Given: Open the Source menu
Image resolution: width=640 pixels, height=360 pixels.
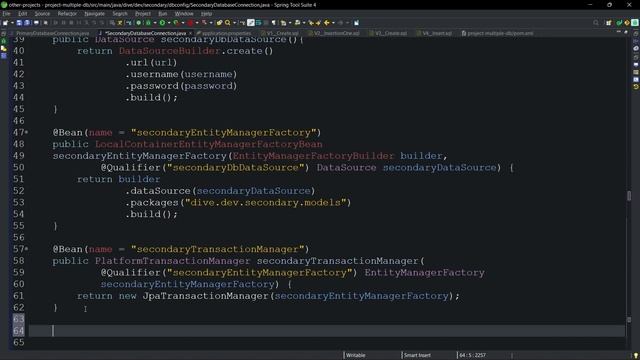Looking at the screenshot, I should 42,13.
